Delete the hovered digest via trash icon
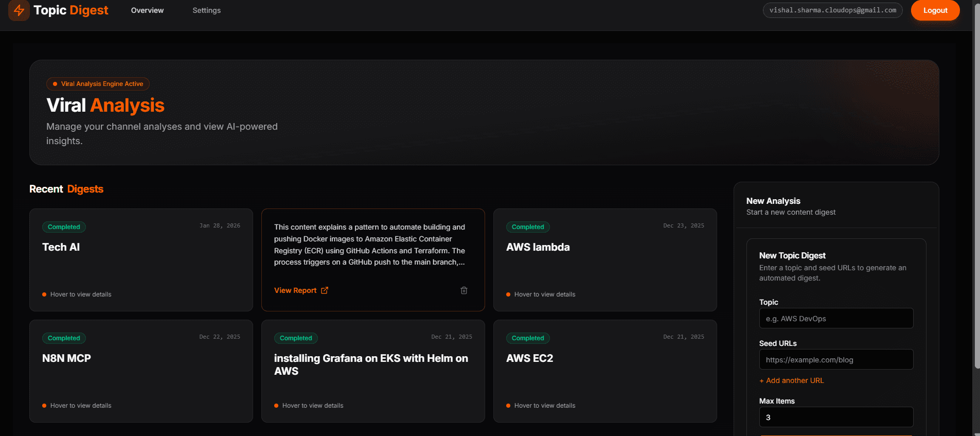The image size is (980, 436). pos(464,290)
